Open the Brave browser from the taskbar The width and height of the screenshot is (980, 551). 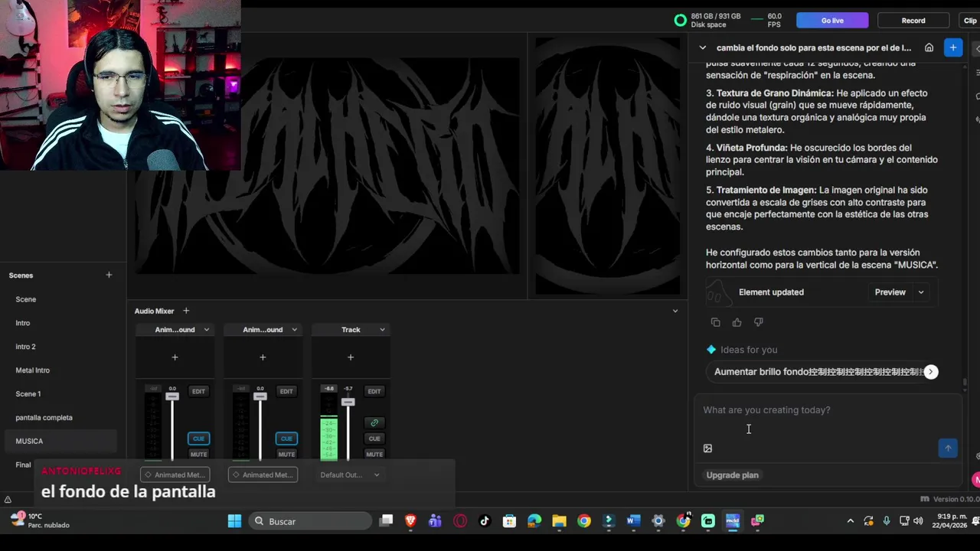pos(410,521)
